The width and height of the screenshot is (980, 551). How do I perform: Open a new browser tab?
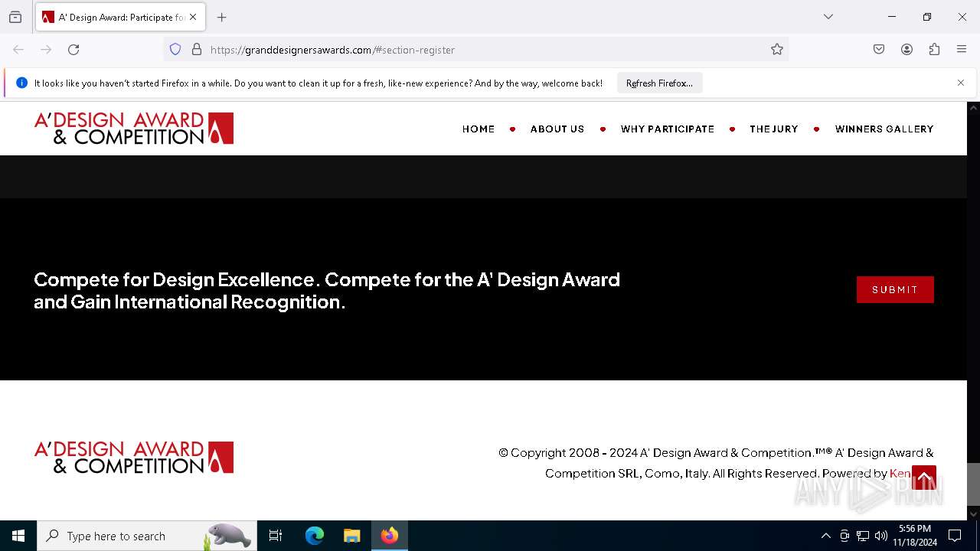tap(222, 17)
